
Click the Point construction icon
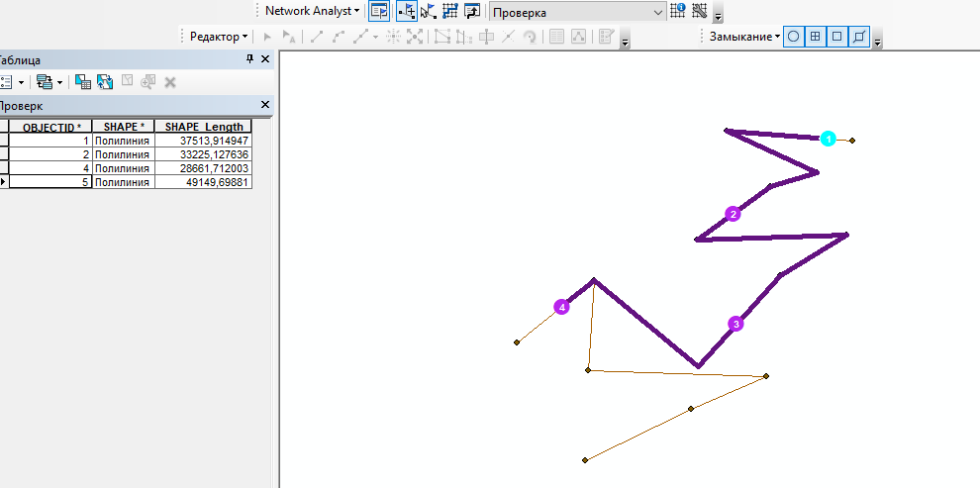tap(393, 37)
